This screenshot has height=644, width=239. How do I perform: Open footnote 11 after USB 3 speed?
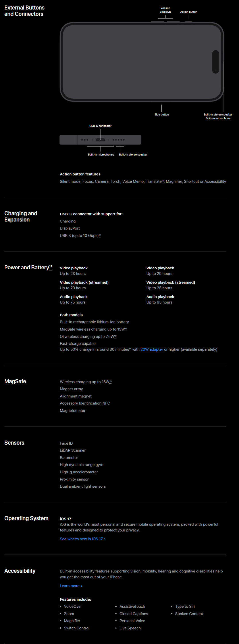pyautogui.click(x=100, y=235)
